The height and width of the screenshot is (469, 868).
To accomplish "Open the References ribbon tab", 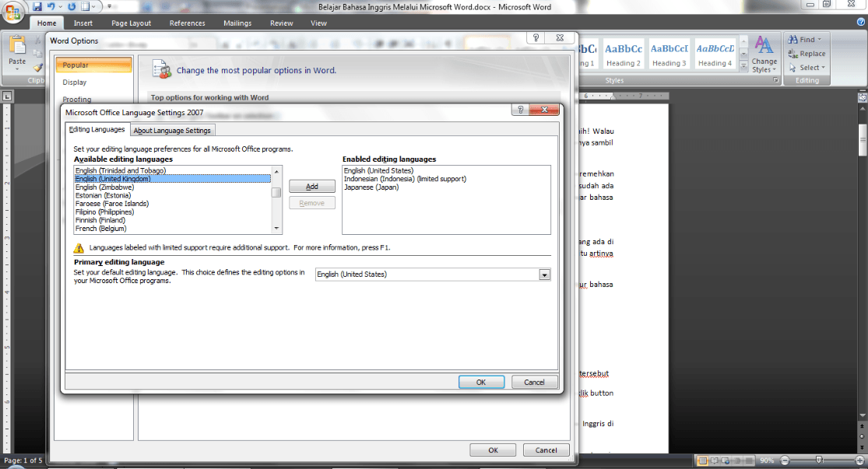I will point(187,23).
